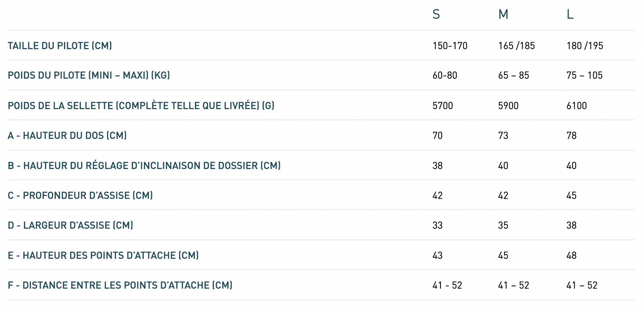Select the 73 back height cell
644x310 pixels.
coord(503,135)
